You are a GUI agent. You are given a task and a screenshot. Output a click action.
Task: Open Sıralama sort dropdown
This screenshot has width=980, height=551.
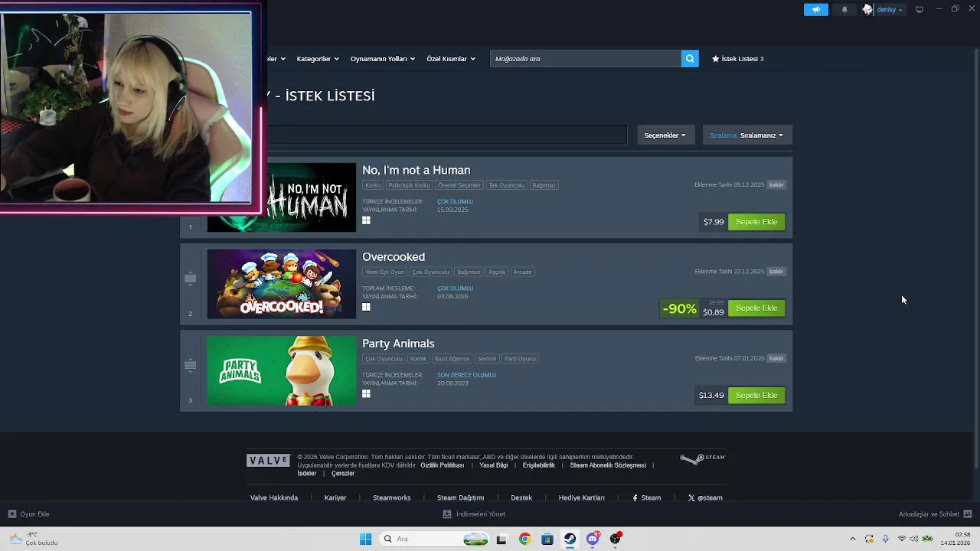point(746,135)
